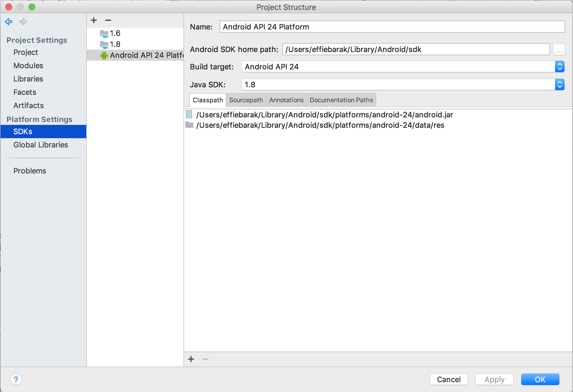The width and height of the screenshot is (573, 392).
Task: Switch to the Annotations tab
Action: tap(286, 100)
